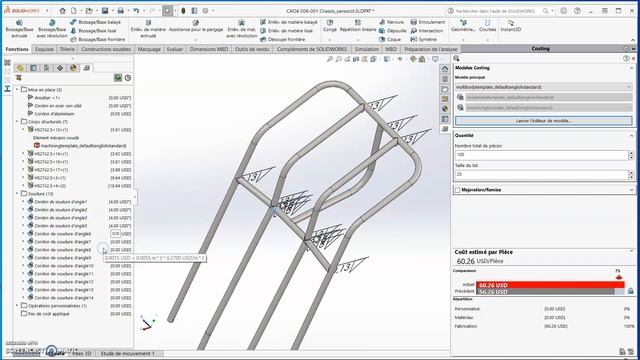Image resolution: width=640 pixels, height=360 pixels.
Task: Click the Save icon
Action: 105,11
